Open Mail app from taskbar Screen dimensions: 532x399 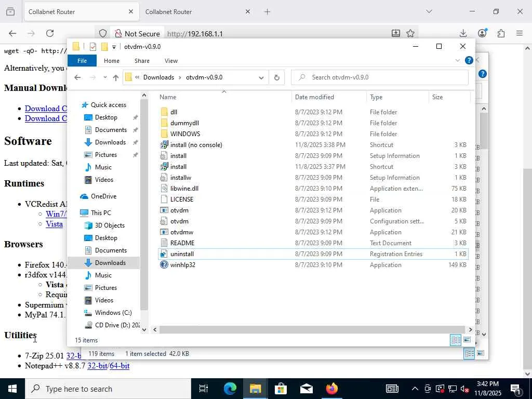(306, 389)
